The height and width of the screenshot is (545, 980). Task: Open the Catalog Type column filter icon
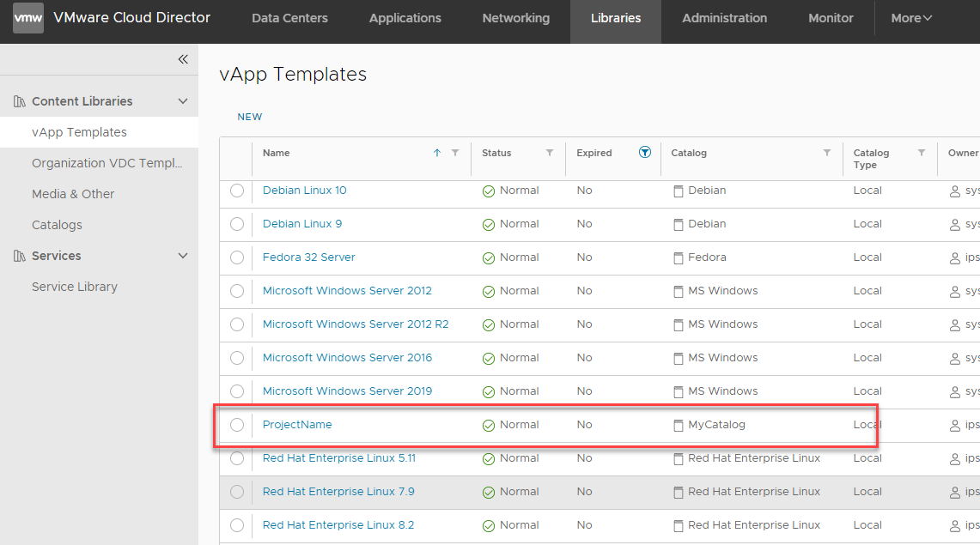[922, 153]
